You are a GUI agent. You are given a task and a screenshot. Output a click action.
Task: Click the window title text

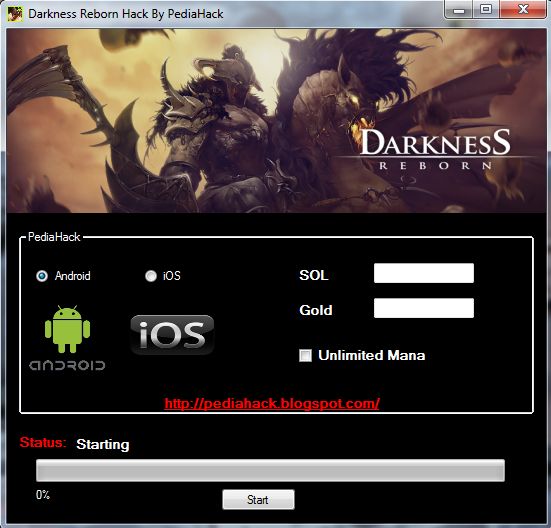point(125,14)
